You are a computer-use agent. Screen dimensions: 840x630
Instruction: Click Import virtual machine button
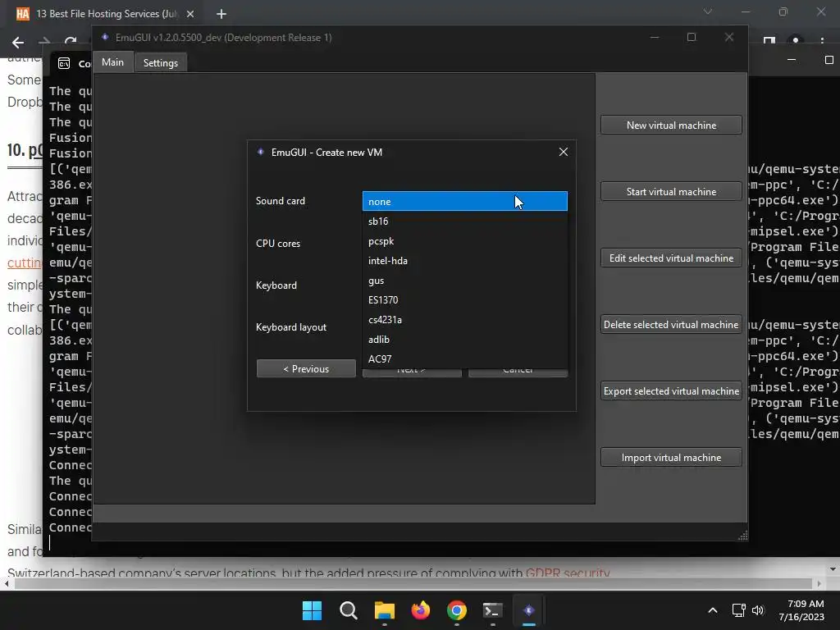[671, 458]
